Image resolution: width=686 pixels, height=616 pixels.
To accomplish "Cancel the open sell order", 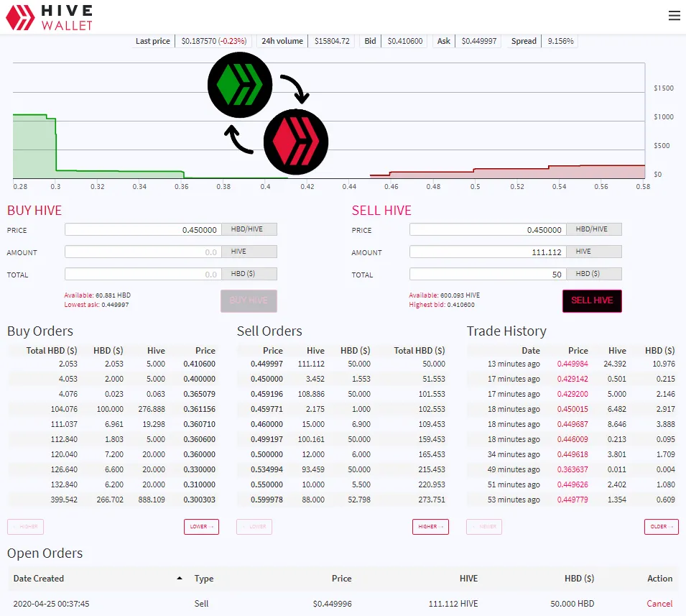I will point(659,603).
